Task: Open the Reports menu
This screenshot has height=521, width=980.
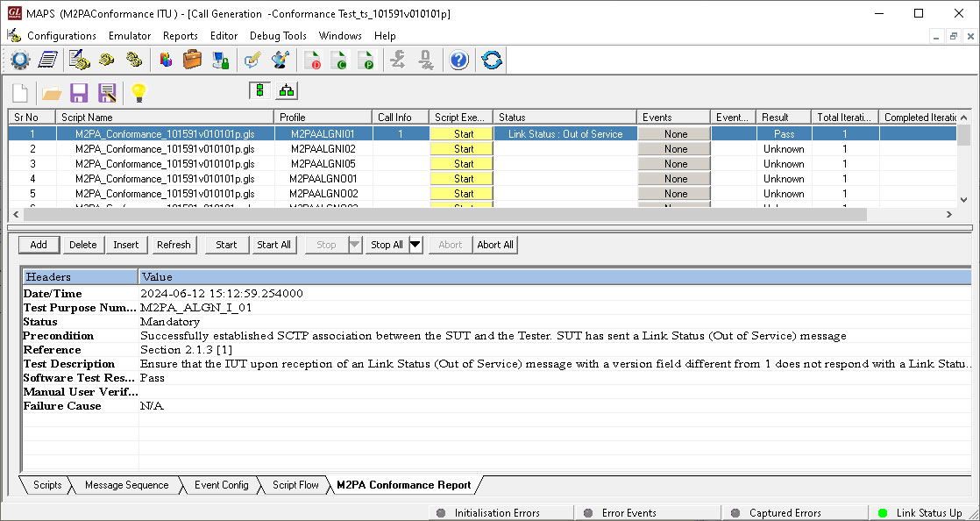Action: point(180,36)
